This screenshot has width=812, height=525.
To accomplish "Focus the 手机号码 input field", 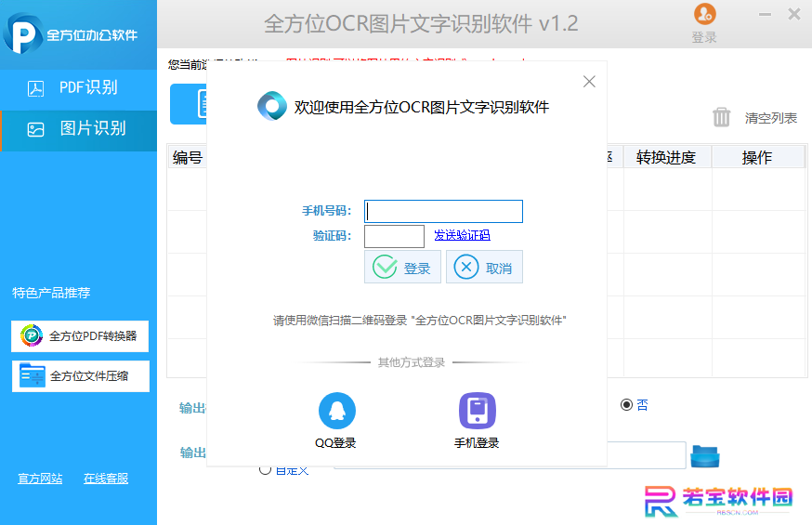I will coord(443,211).
